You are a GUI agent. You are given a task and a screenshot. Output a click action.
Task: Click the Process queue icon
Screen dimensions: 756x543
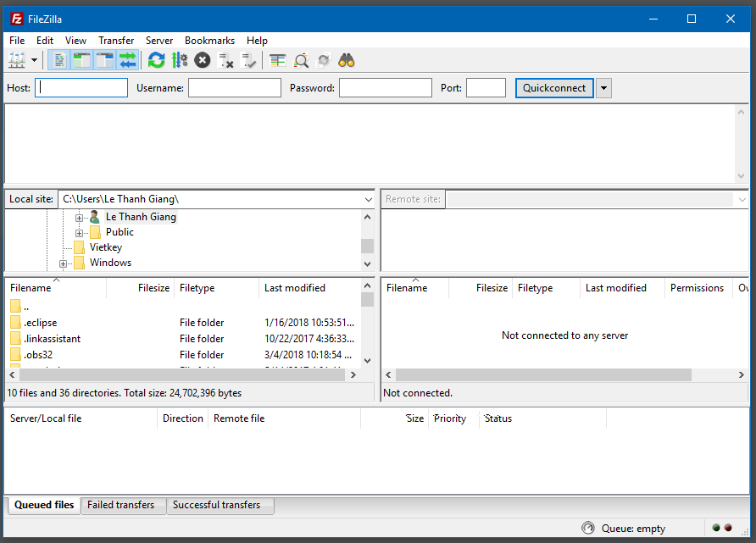(x=179, y=60)
